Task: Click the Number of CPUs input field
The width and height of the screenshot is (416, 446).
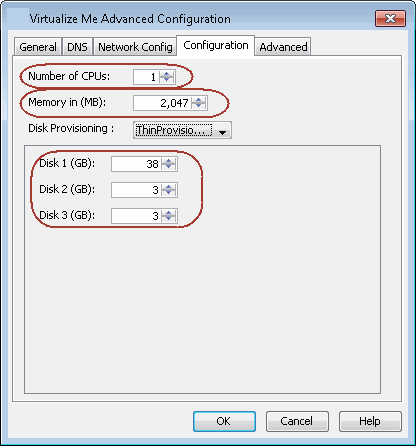Action: (146, 77)
